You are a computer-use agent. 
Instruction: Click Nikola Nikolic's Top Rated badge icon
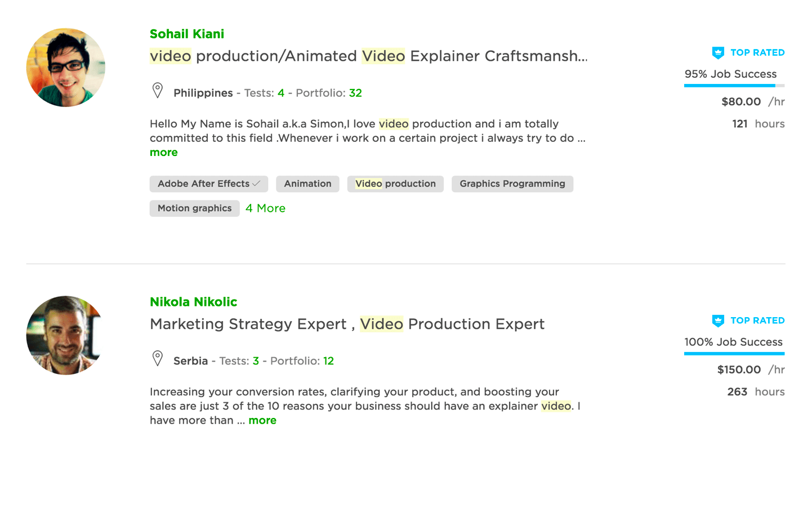pyautogui.click(x=718, y=321)
